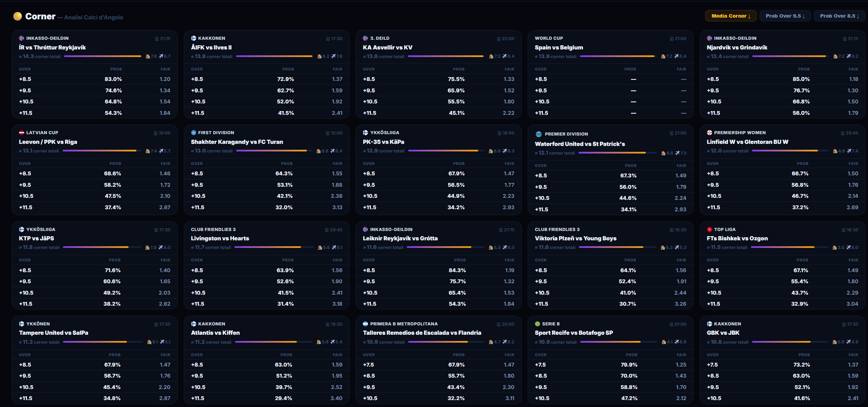This screenshot has width=868, height=407.
Task: Click the yellow Corner ball icon
Action: (17, 16)
